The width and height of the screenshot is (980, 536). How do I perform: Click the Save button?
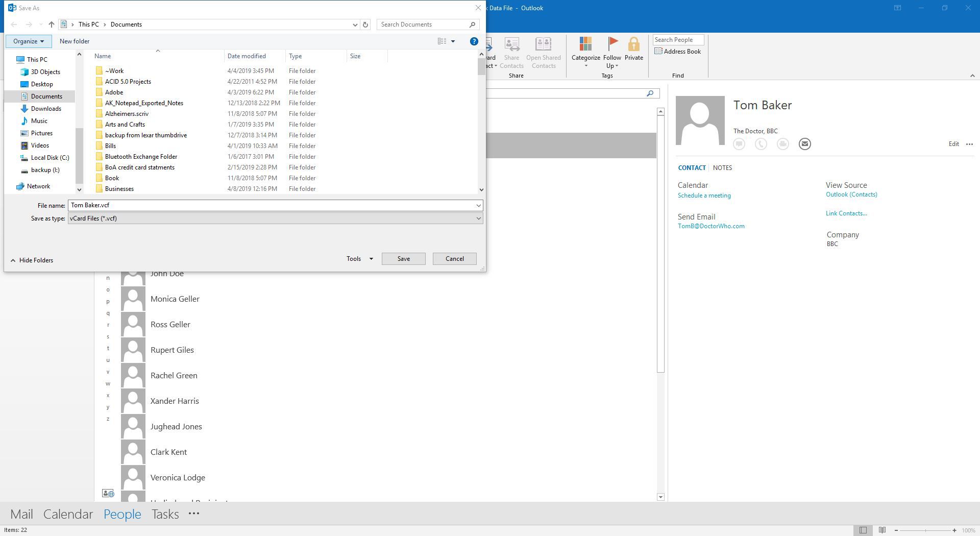click(x=403, y=259)
